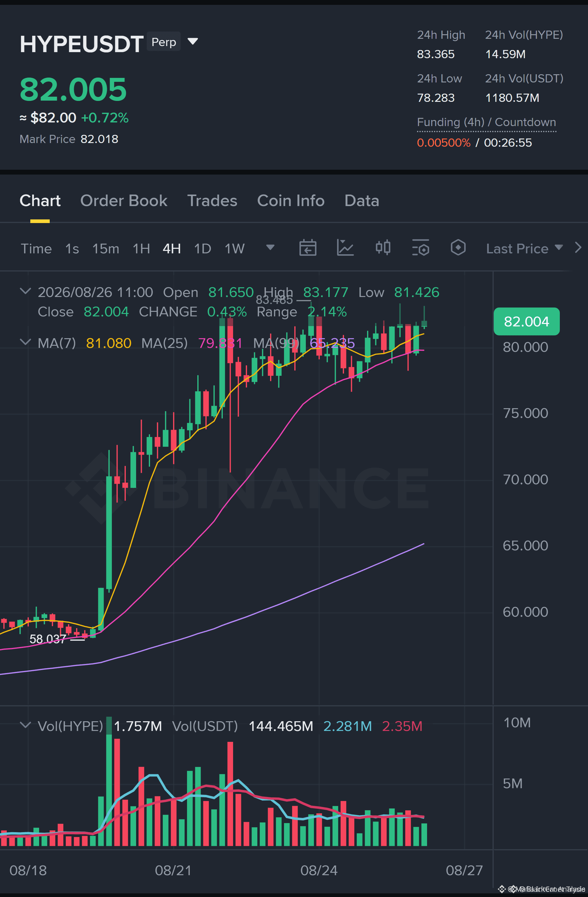
Task: Open the trading pair selector dropdown arrow
Action: 192,41
